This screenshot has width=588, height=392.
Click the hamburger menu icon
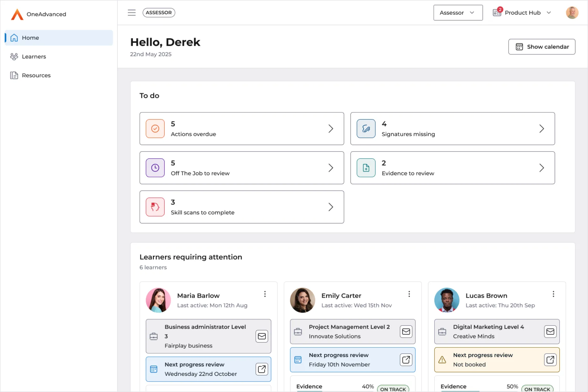click(132, 13)
